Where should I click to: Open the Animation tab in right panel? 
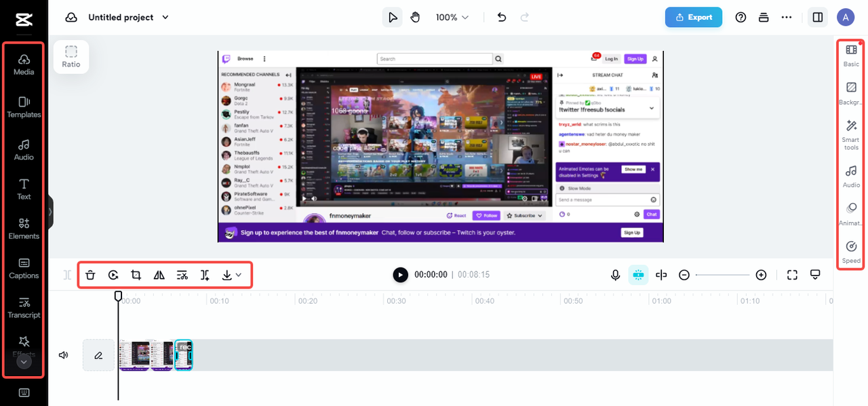851,214
